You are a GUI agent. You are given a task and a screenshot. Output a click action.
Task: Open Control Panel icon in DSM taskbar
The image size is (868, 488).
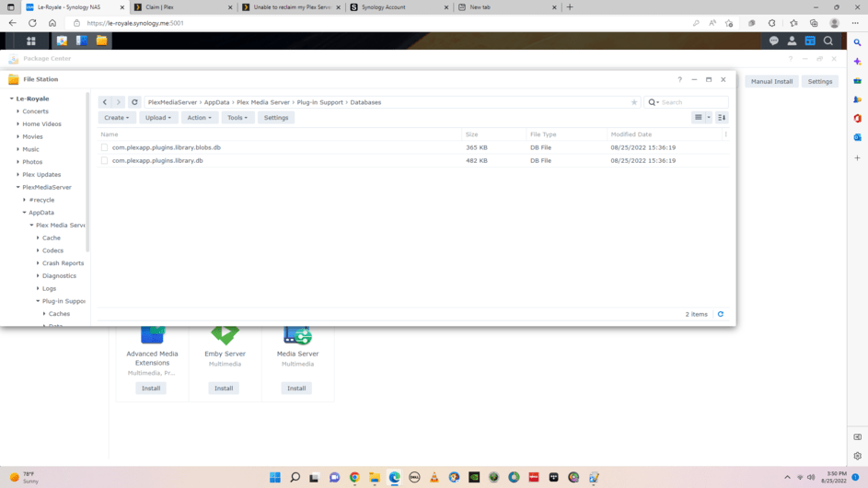[81, 41]
